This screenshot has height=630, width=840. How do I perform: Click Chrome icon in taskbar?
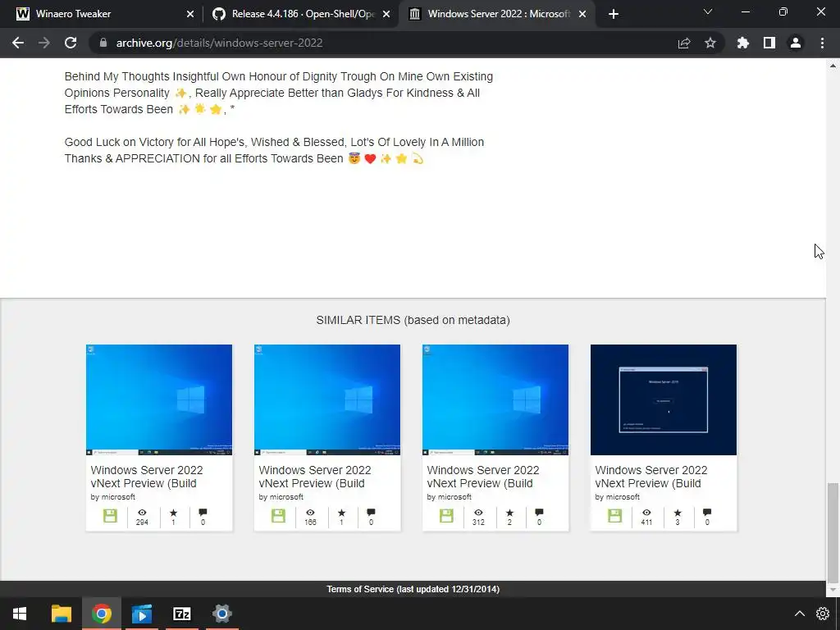click(x=101, y=614)
